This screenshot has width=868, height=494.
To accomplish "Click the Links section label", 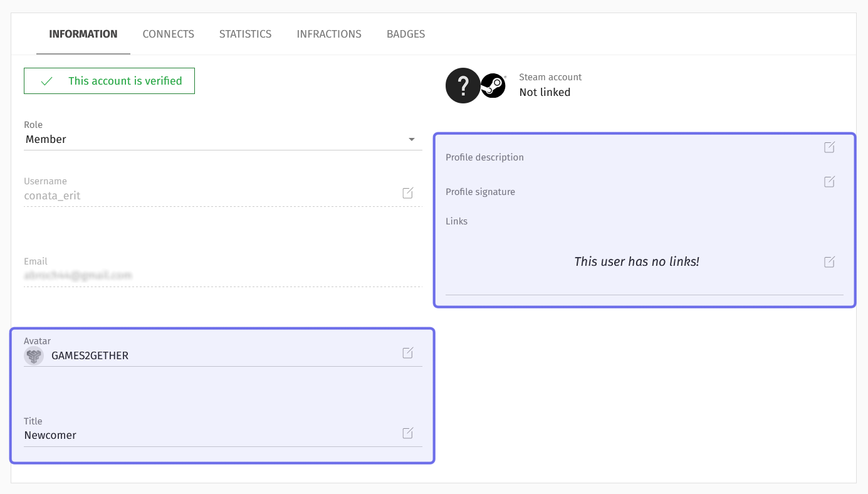I will (456, 221).
